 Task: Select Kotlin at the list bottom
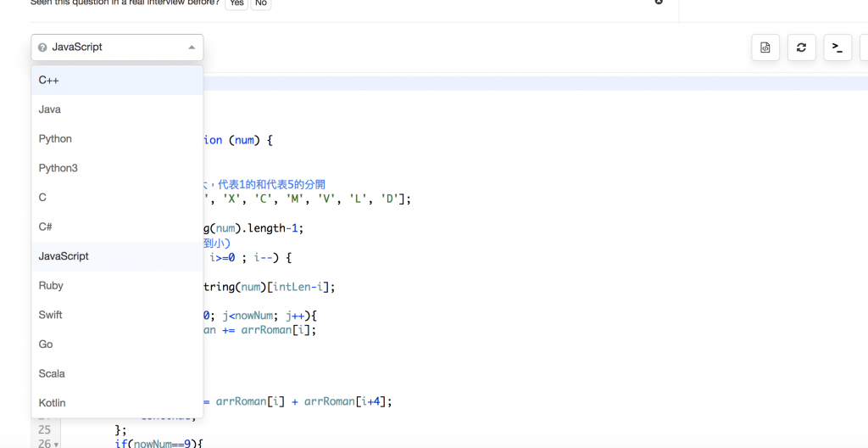(117, 403)
